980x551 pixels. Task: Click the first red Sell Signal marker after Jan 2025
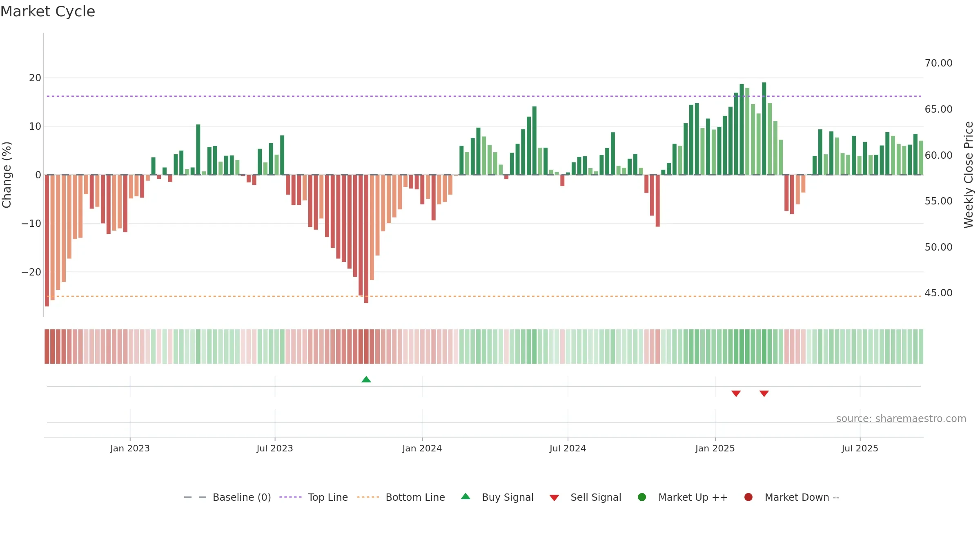[736, 393]
